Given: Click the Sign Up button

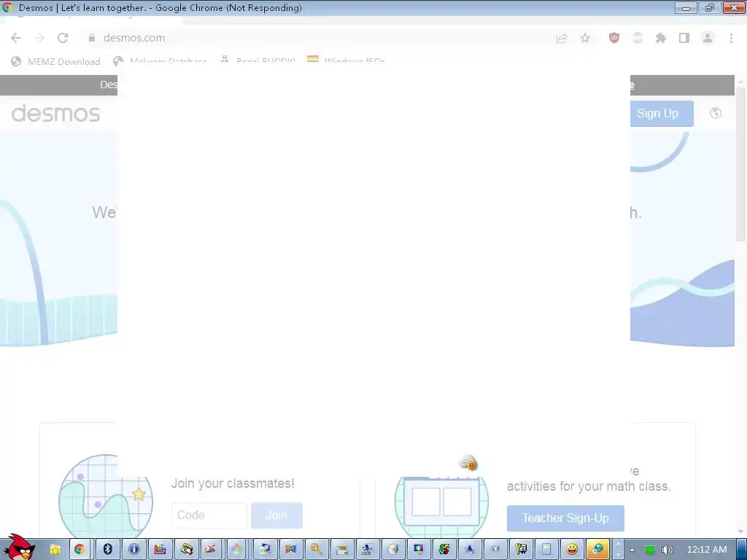Looking at the screenshot, I should click(662, 113).
